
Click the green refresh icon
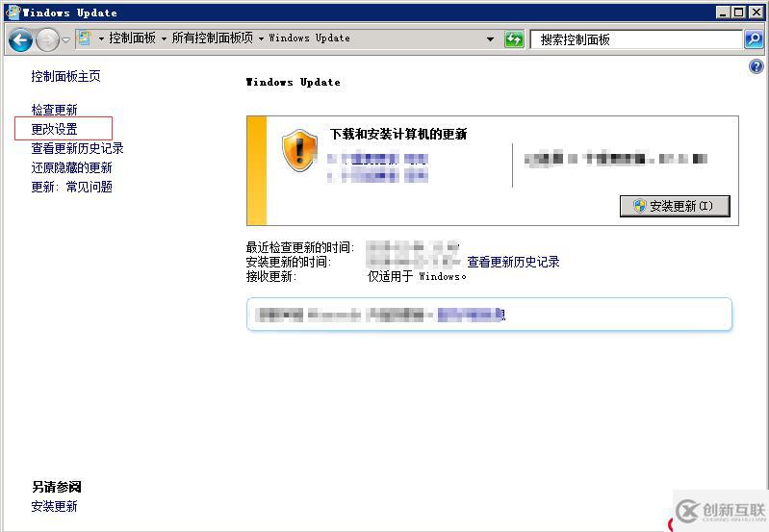(x=514, y=39)
